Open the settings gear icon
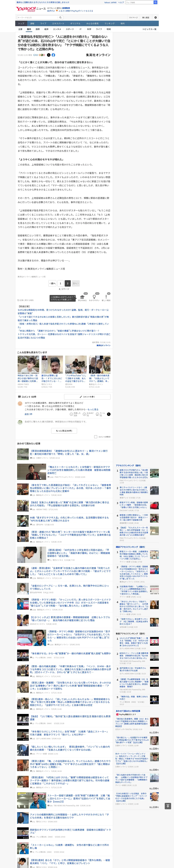The height and width of the screenshot is (868, 174). 155,18
